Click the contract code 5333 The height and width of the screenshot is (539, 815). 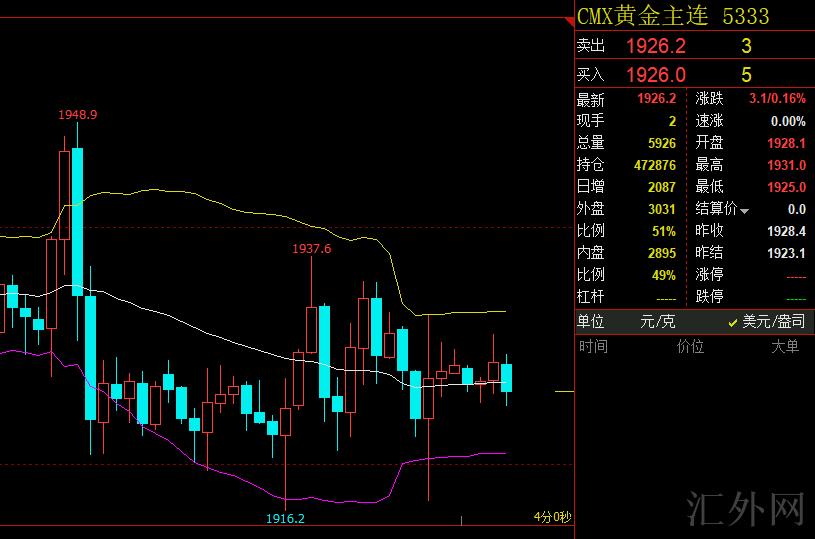746,17
